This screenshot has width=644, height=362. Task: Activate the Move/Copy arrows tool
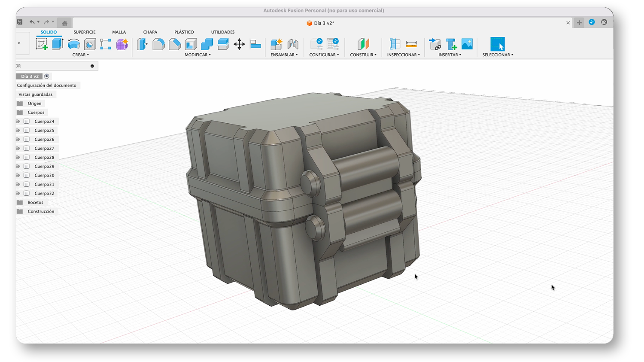click(239, 44)
